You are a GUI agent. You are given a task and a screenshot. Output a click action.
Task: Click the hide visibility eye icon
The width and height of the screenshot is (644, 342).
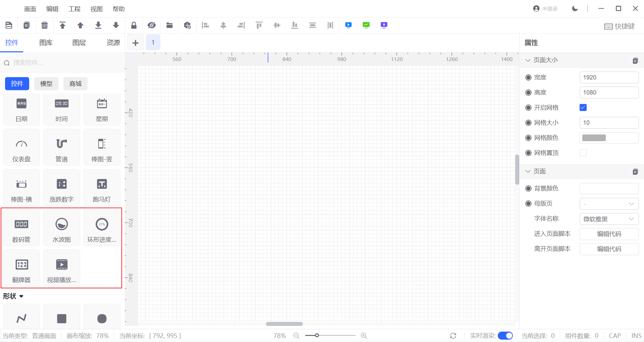[152, 25]
